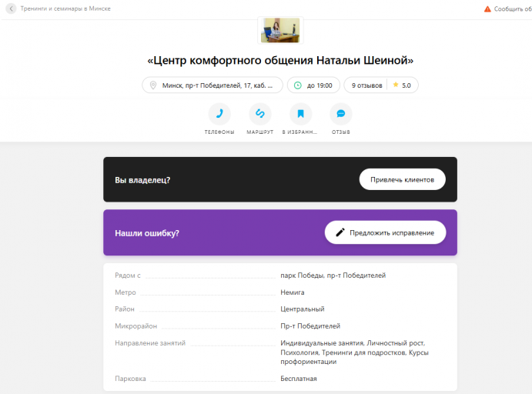Click the green clock icon
This screenshot has width=532, height=394.
(297, 85)
